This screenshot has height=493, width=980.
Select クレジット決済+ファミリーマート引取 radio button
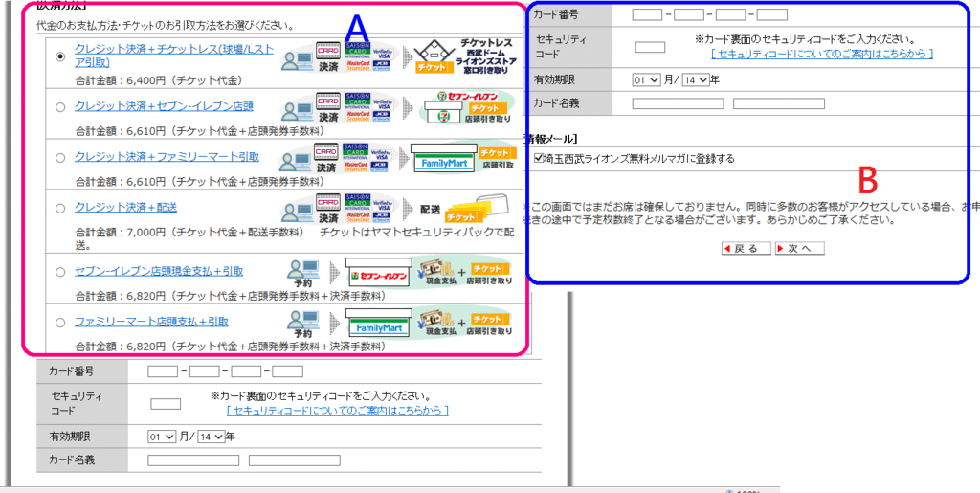pos(60,158)
